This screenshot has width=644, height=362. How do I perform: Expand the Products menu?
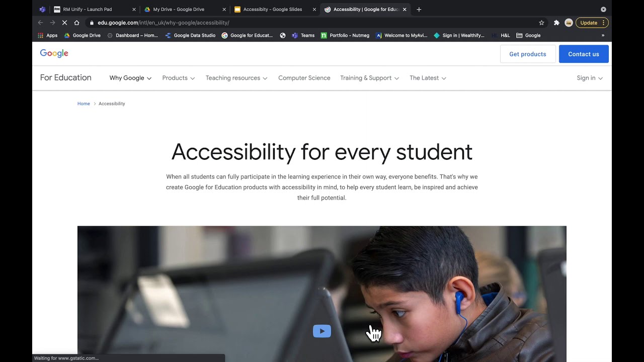(x=179, y=78)
